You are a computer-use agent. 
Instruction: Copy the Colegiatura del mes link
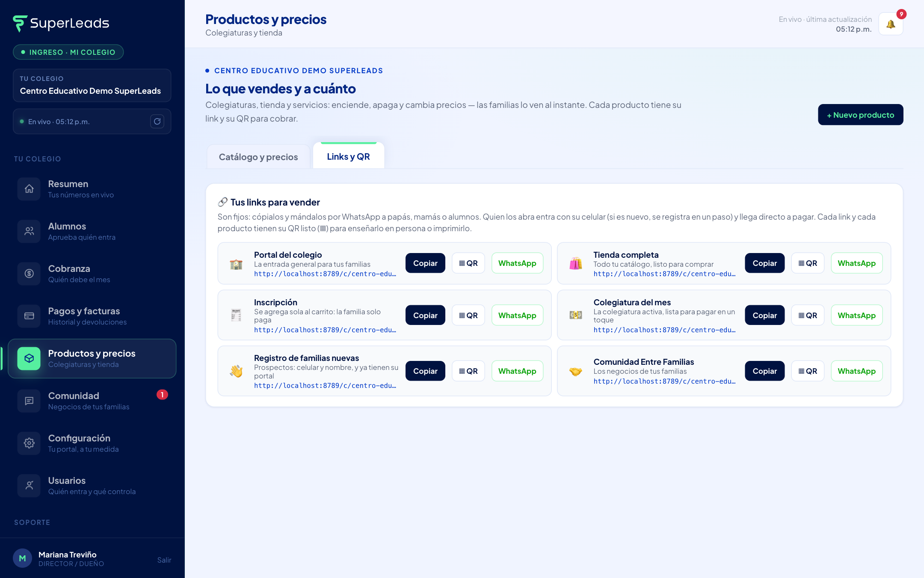[x=765, y=315]
